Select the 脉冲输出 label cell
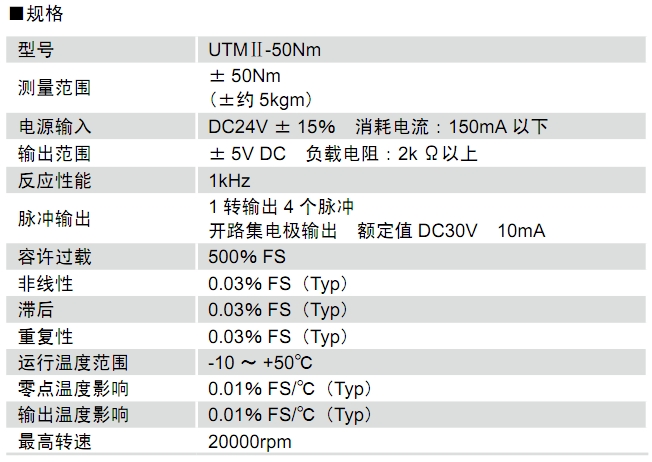The image size is (652, 462). click(54, 219)
